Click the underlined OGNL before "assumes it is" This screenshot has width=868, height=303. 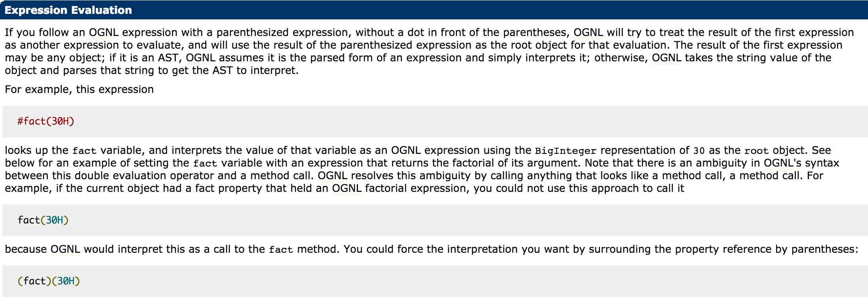[x=200, y=58]
